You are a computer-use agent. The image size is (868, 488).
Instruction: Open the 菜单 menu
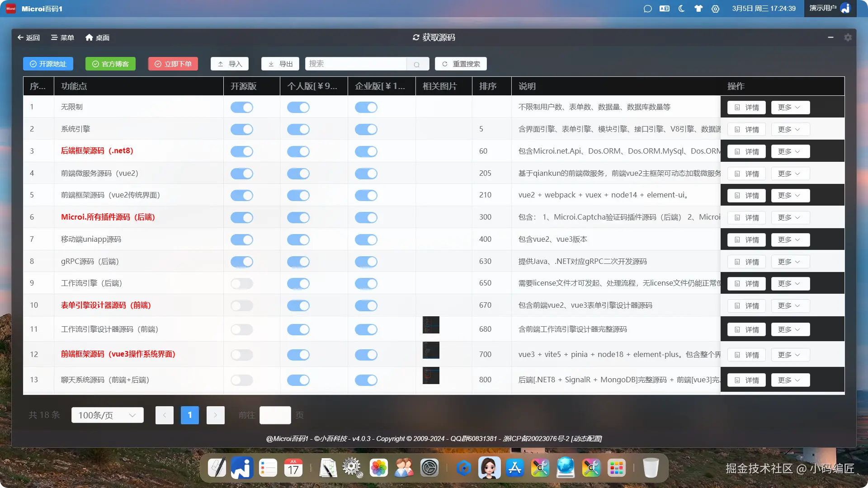(x=62, y=38)
